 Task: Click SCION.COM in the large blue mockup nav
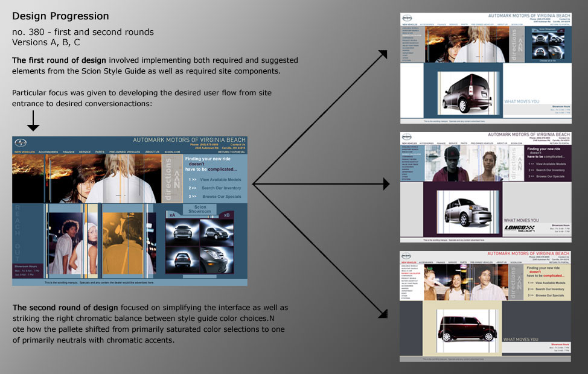172,152
